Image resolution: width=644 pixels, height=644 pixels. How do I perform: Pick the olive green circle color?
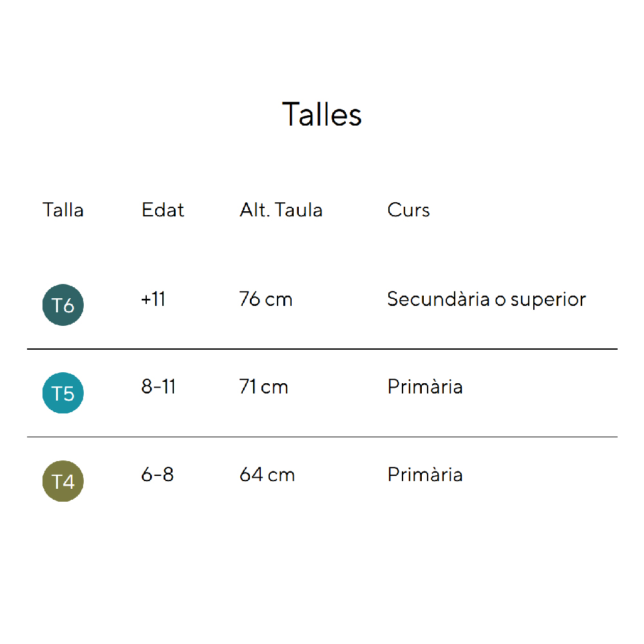point(63,481)
